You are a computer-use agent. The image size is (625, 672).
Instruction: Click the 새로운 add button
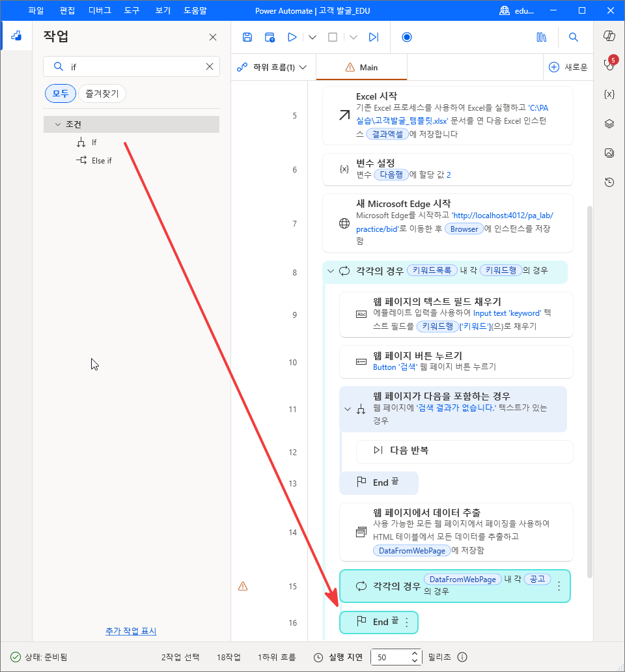coord(568,67)
